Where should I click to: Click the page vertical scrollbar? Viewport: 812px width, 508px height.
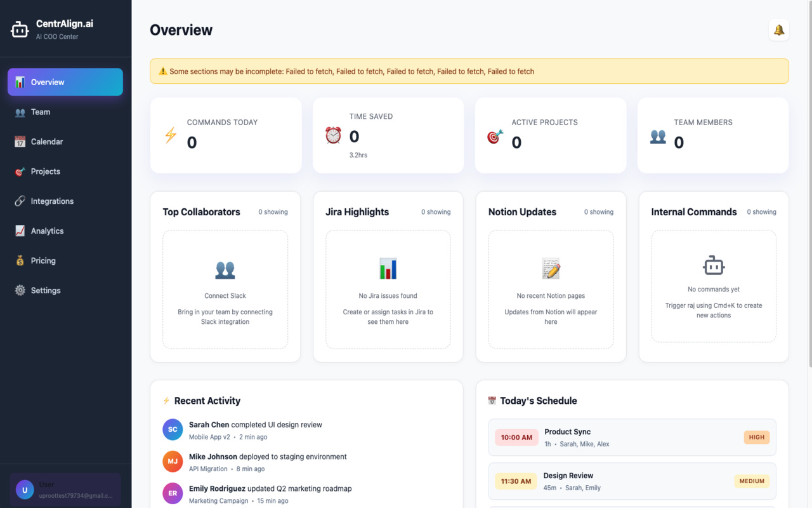(809, 184)
